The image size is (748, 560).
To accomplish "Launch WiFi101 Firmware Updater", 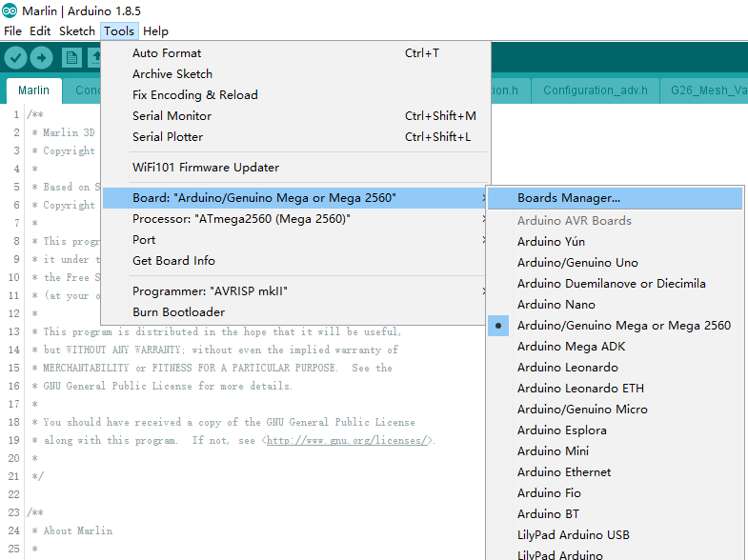I will tap(295, 168).
